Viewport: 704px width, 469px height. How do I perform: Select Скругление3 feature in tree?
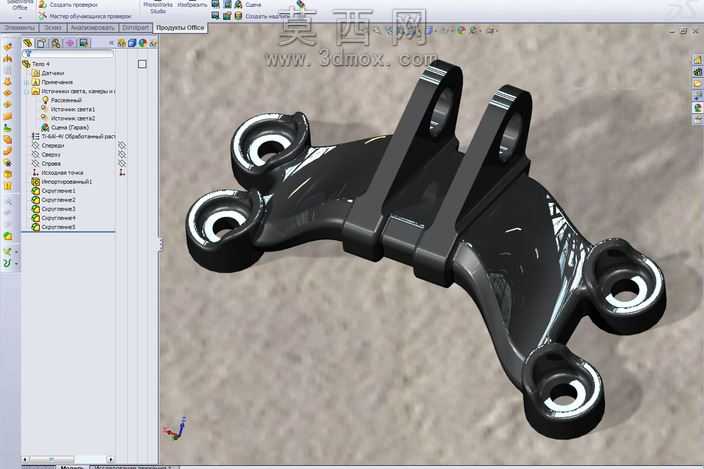[x=58, y=209]
